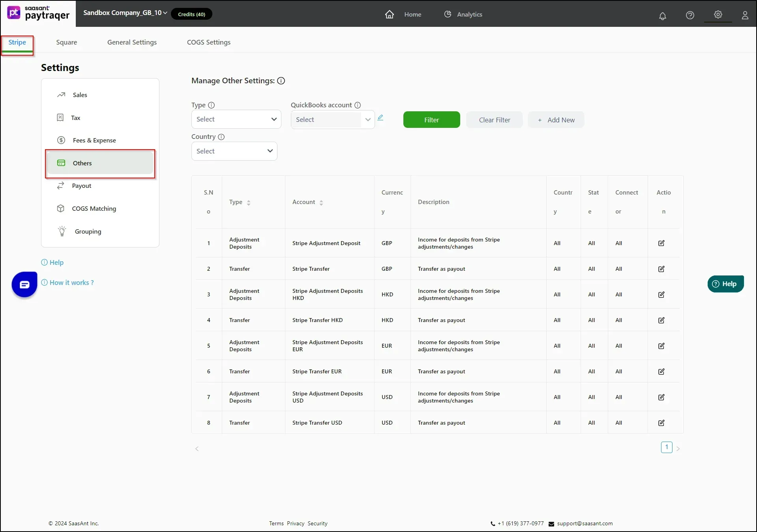Click the Home navigation link
757x532 pixels.
pyautogui.click(x=412, y=14)
